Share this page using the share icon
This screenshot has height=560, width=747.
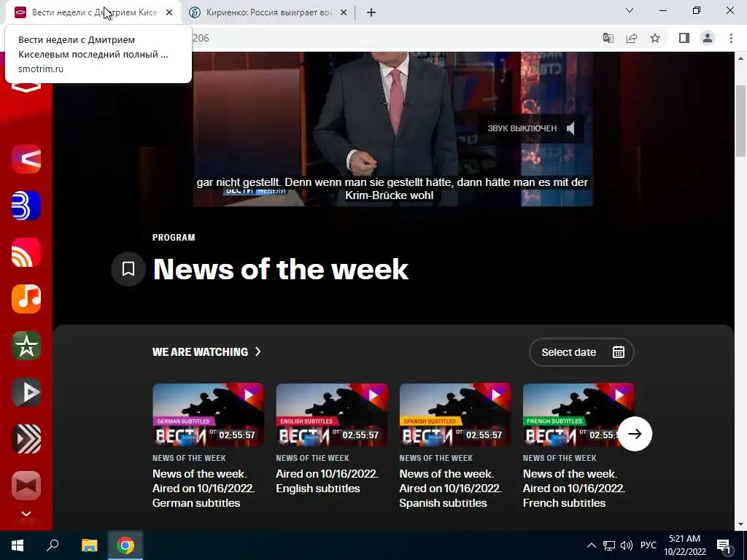point(632,38)
